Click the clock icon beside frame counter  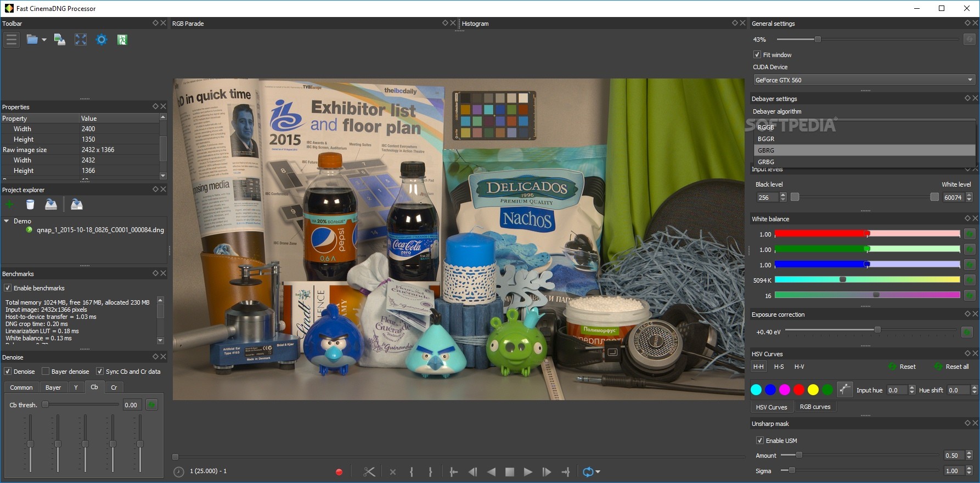(179, 472)
